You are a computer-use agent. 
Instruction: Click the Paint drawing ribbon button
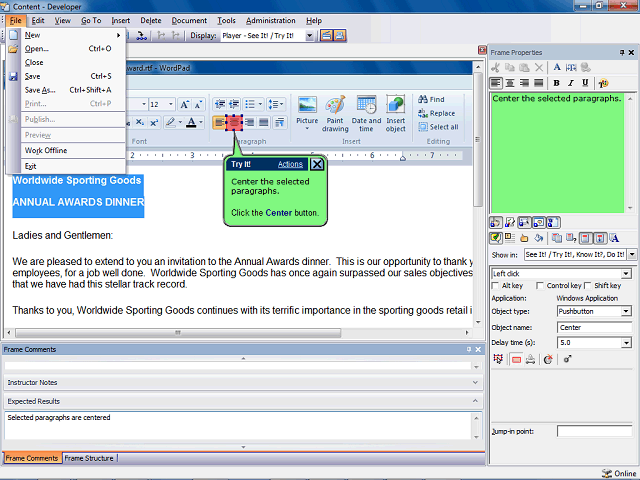pyautogui.click(x=335, y=113)
